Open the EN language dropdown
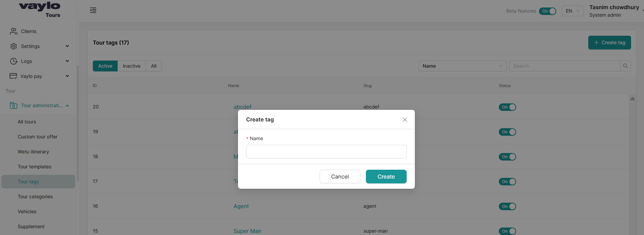 point(572,11)
